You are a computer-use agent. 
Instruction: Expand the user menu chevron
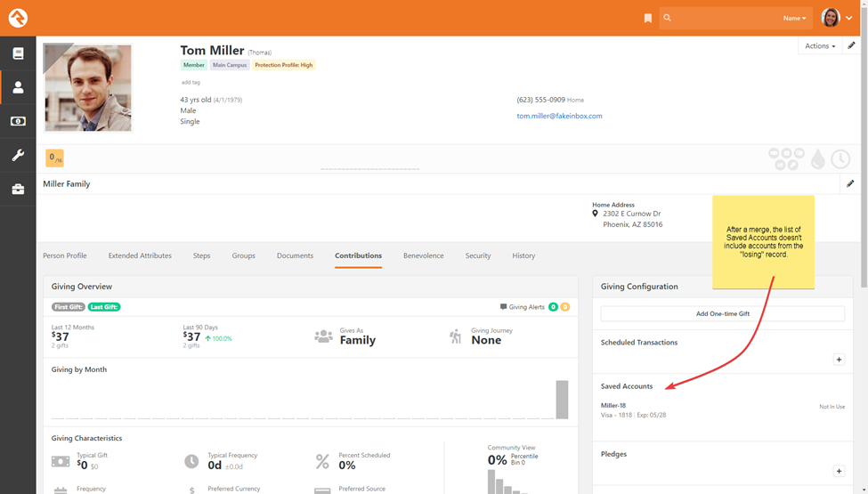tap(848, 19)
